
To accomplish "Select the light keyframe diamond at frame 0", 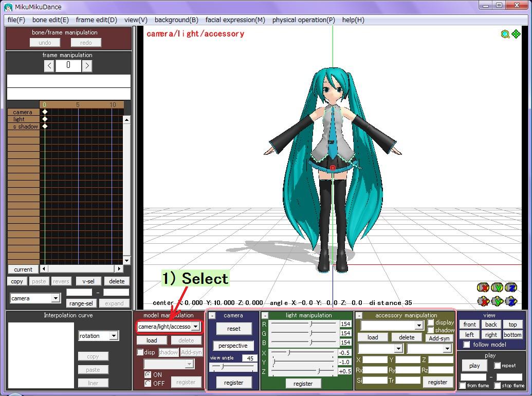I will click(x=45, y=119).
